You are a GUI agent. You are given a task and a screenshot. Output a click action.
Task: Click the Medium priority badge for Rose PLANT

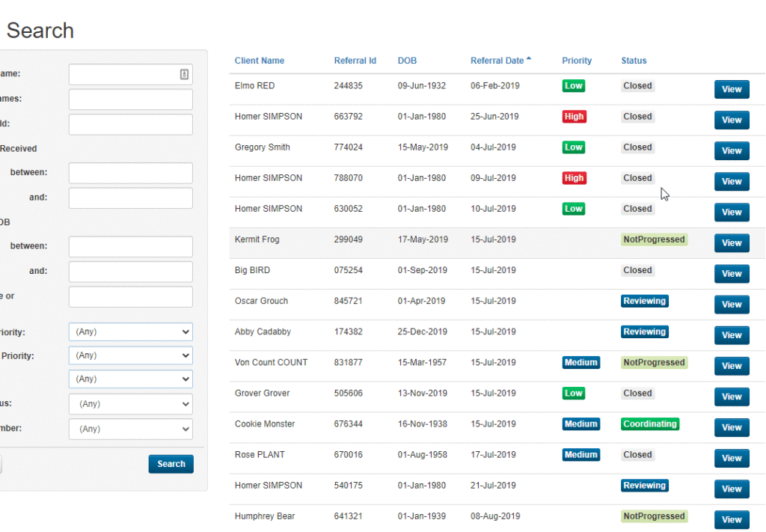tap(580, 455)
